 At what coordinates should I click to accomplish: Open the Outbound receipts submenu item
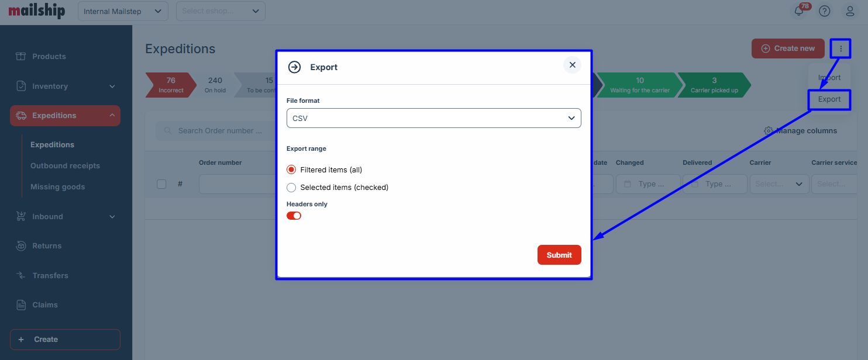click(65, 166)
